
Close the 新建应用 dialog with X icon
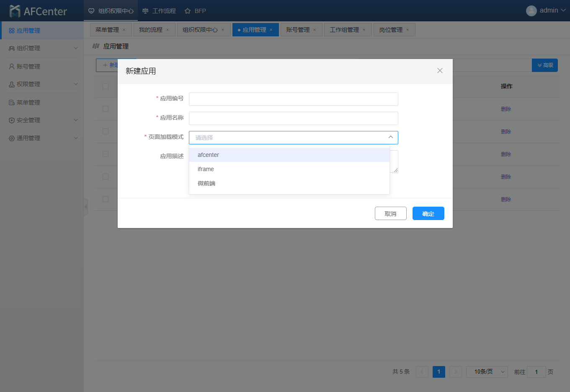tap(440, 71)
